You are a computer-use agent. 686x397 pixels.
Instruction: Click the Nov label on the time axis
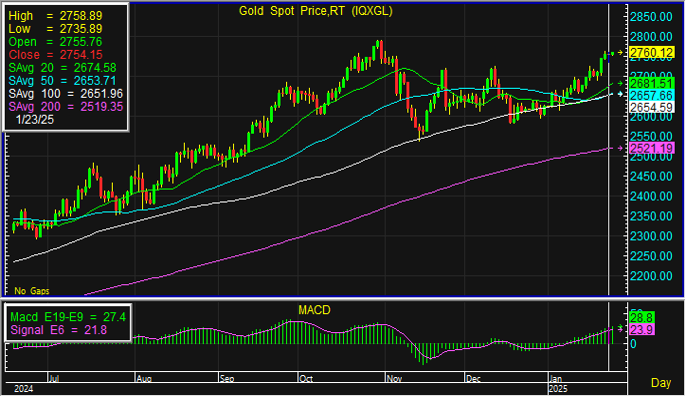pos(394,379)
